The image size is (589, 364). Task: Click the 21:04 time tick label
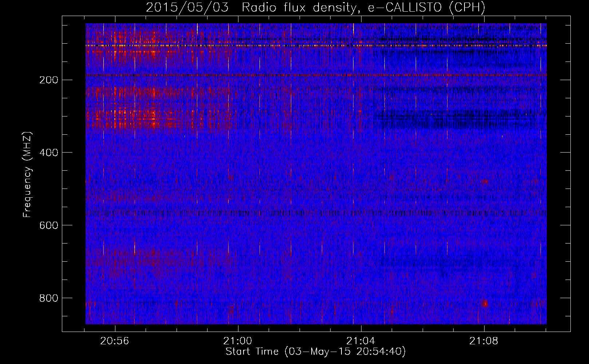pos(361,341)
